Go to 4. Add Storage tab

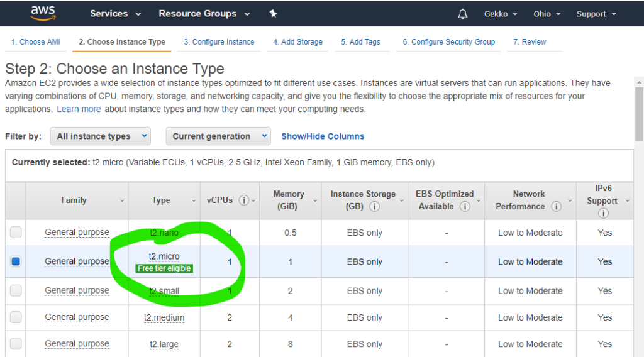point(297,42)
